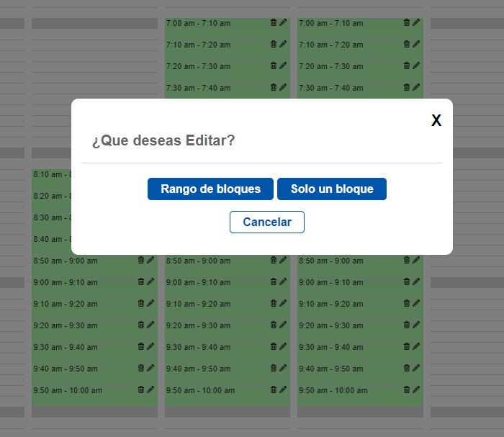Delete the 9:00 am block in left column

(141, 281)
